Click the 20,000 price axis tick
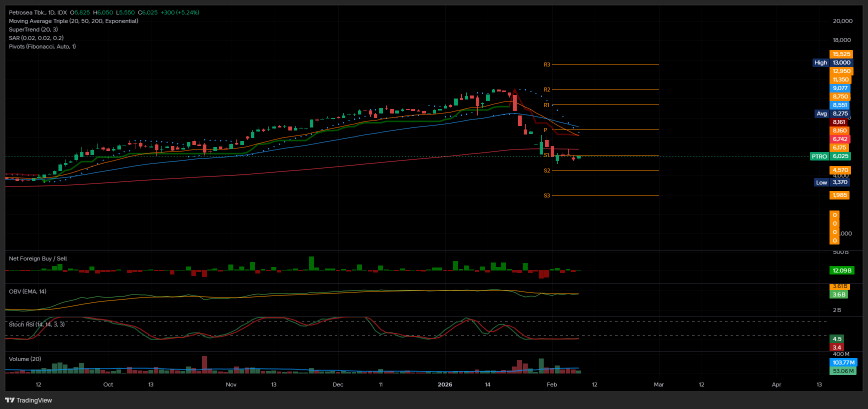Viewport: 868px width, 409px height. coord(843,21)
